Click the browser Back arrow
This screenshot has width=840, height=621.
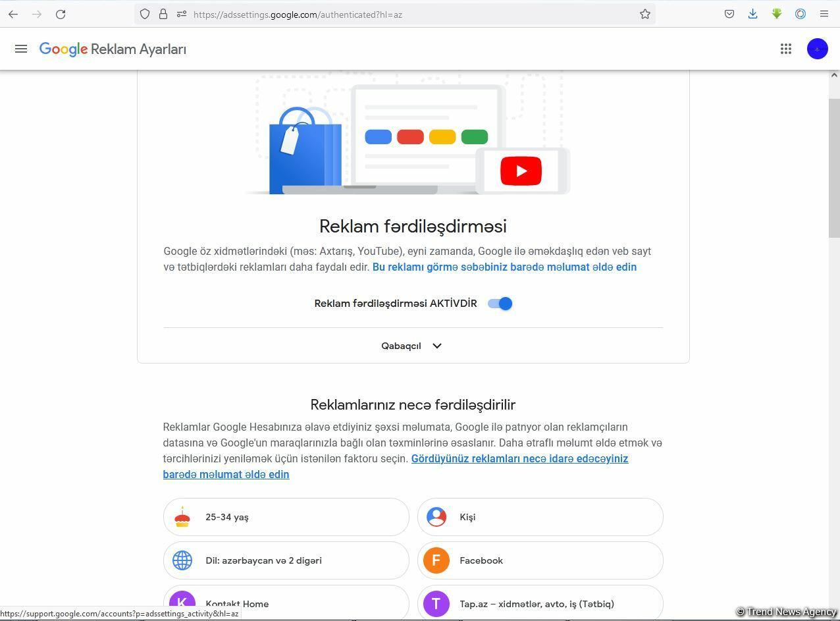[13, 14]
